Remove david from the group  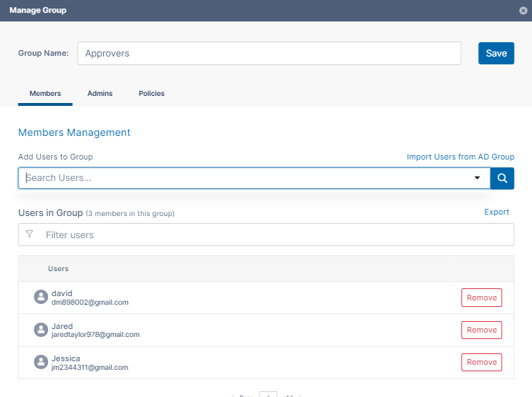click(x=481, y=298)
